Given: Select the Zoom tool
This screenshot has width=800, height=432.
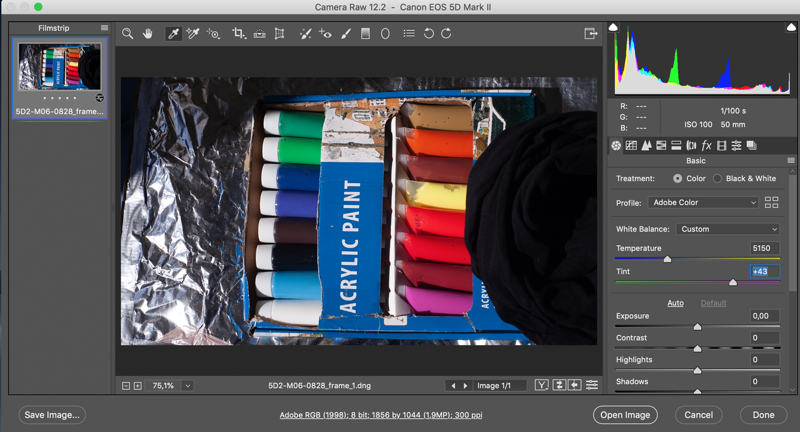Looking at the screenshot, I should (128, 34).
